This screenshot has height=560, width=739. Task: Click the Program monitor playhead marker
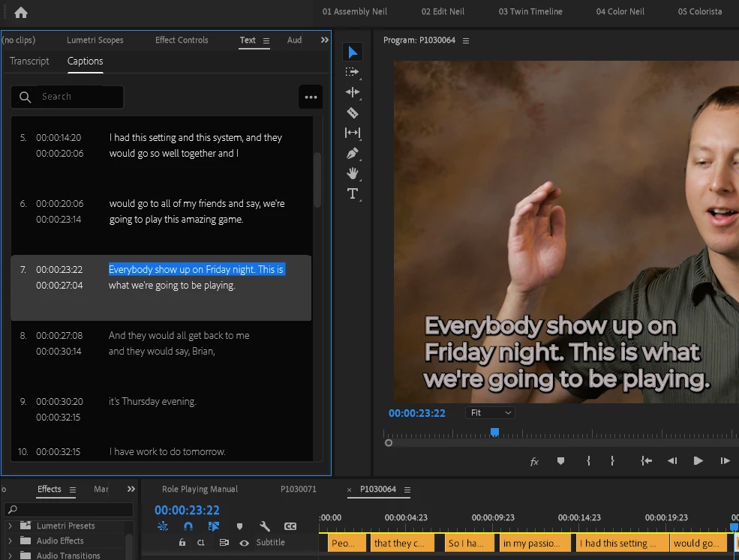[x=494, y=432]
